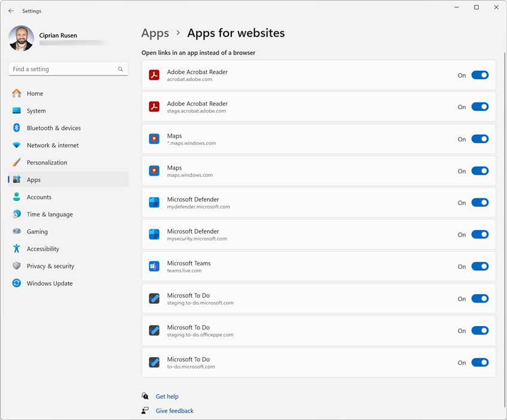Click the Gaming controller icon

[16, 232]
